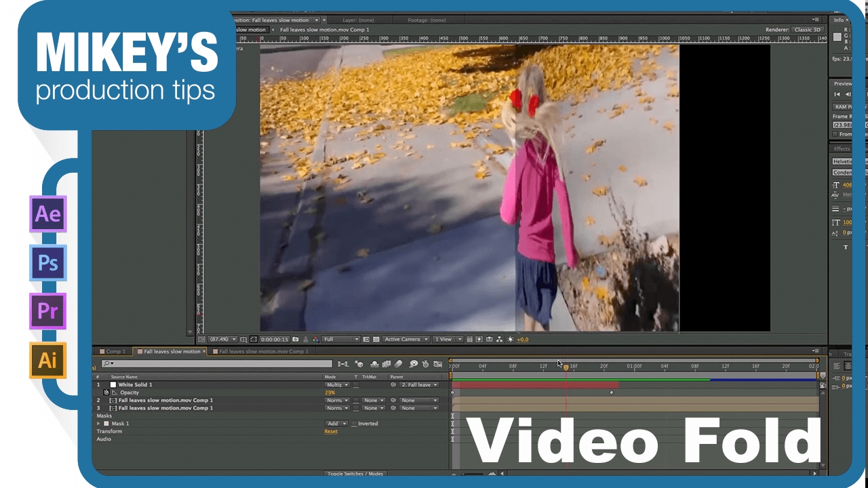Open the Composition Mini-Flowchart in timeline
This screenshot has width=868, height=488.
click(343, 364)
